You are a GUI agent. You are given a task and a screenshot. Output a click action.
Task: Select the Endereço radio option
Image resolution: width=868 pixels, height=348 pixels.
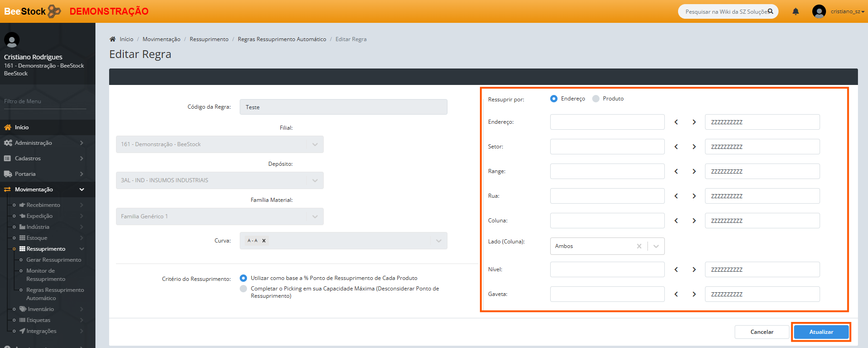click(x=554, y=99)
